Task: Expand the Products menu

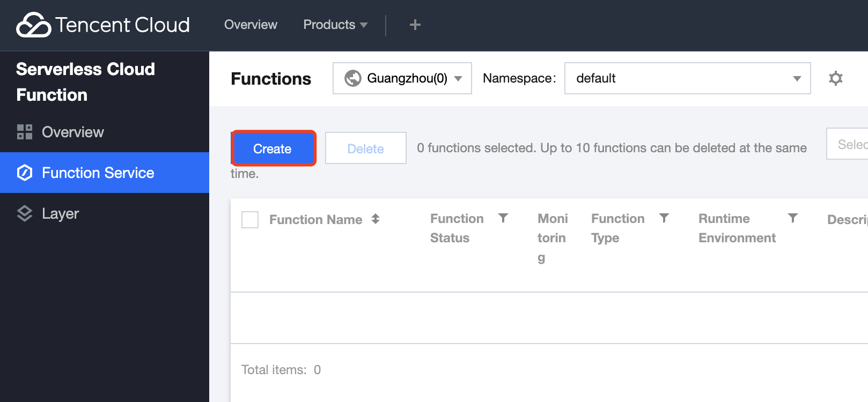Action: pos(335,25)
